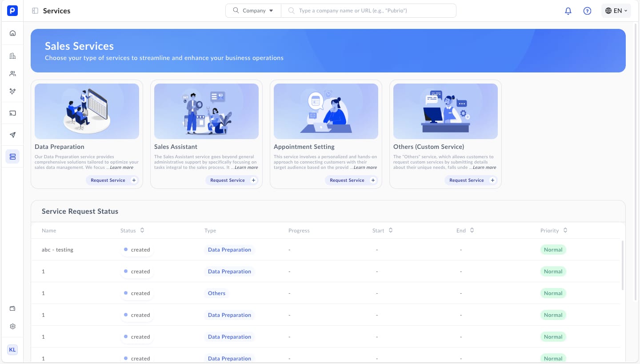
Task: Toggle the sidebar panel collapse icon
Action: coord(35,11)
